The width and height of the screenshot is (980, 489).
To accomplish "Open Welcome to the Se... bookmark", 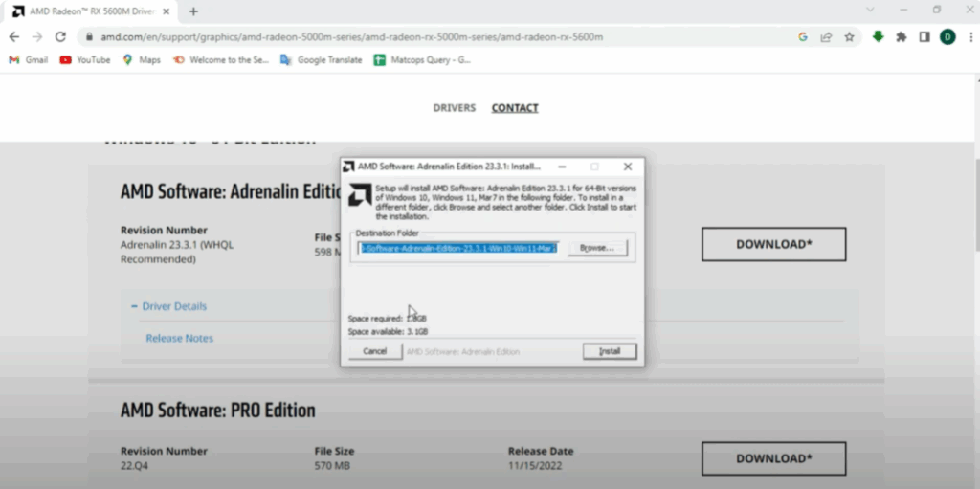I will tap(221, 60).
